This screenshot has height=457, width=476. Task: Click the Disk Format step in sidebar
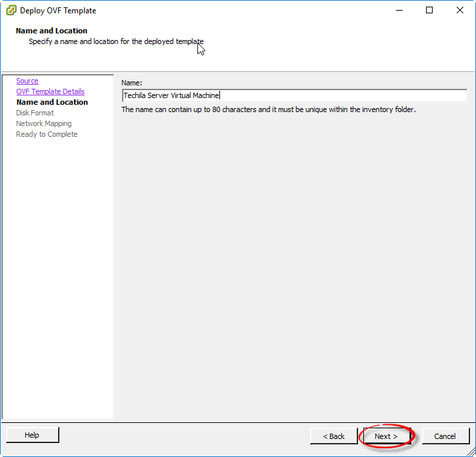tap(35, 113)
